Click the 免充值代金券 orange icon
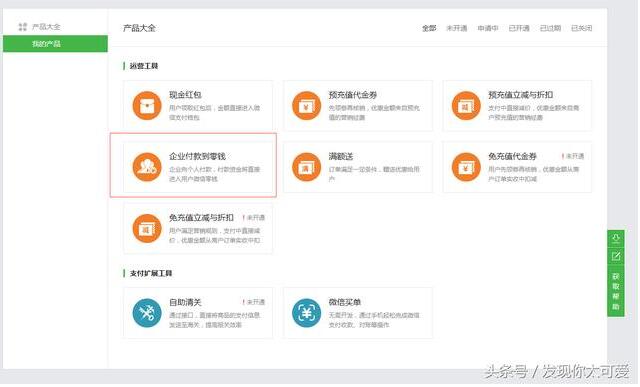The image size is (640, 387). point(466,167)
